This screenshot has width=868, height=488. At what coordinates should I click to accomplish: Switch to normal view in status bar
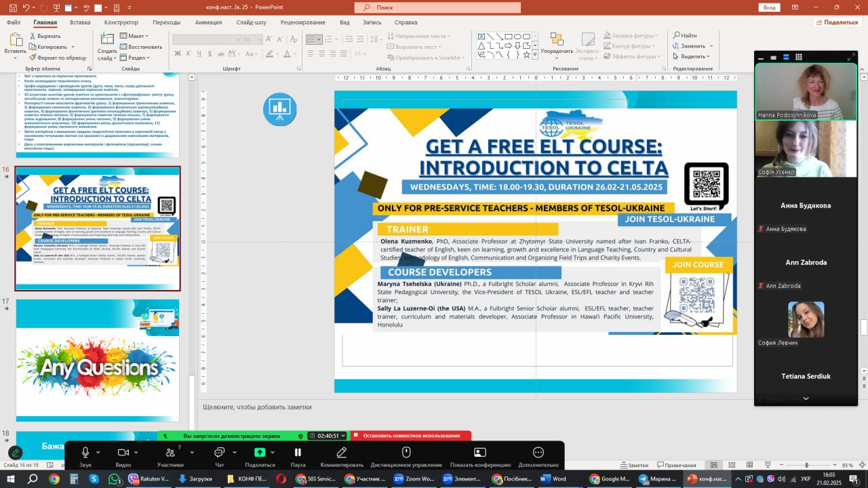[x=714, y=466]
